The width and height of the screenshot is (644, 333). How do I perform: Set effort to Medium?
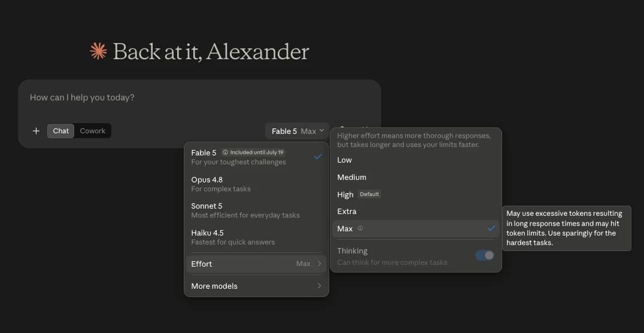coord(415,177)
